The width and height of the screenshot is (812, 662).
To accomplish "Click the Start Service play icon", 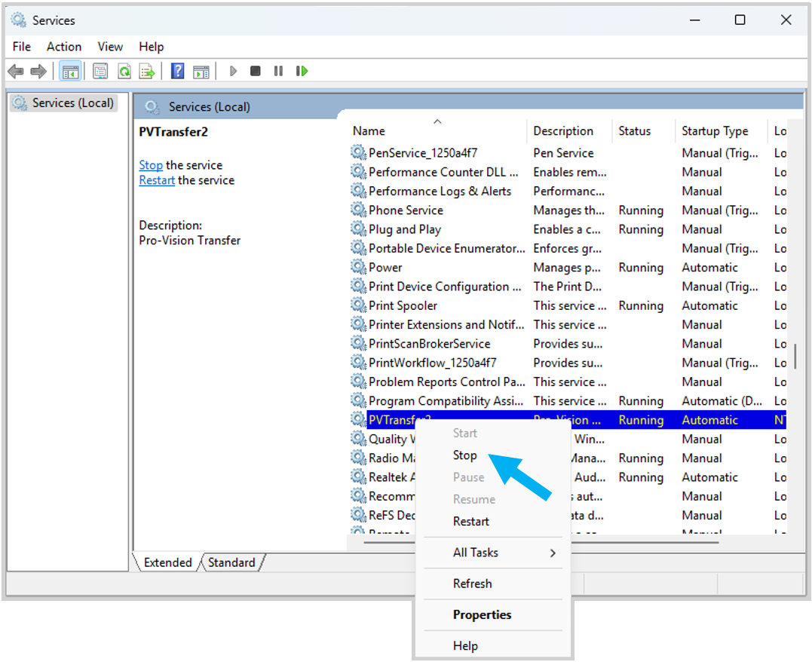I will pos(233,71).
